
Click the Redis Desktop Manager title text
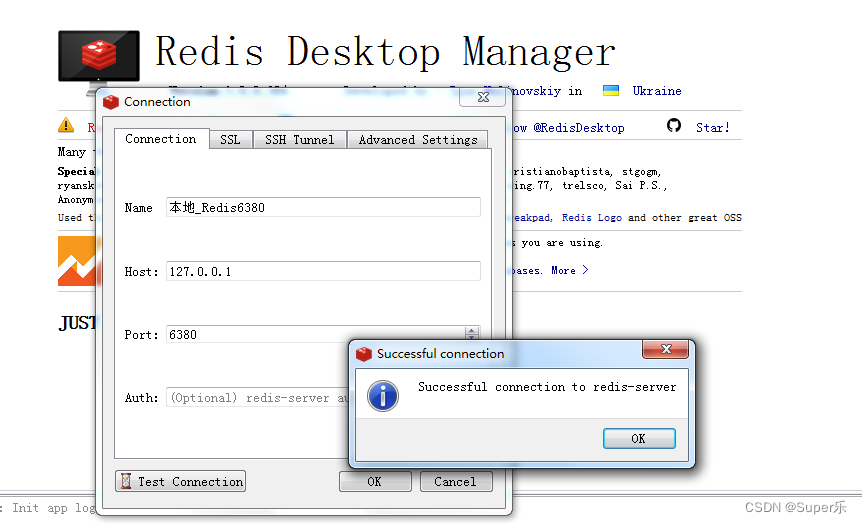pos(385,52)
